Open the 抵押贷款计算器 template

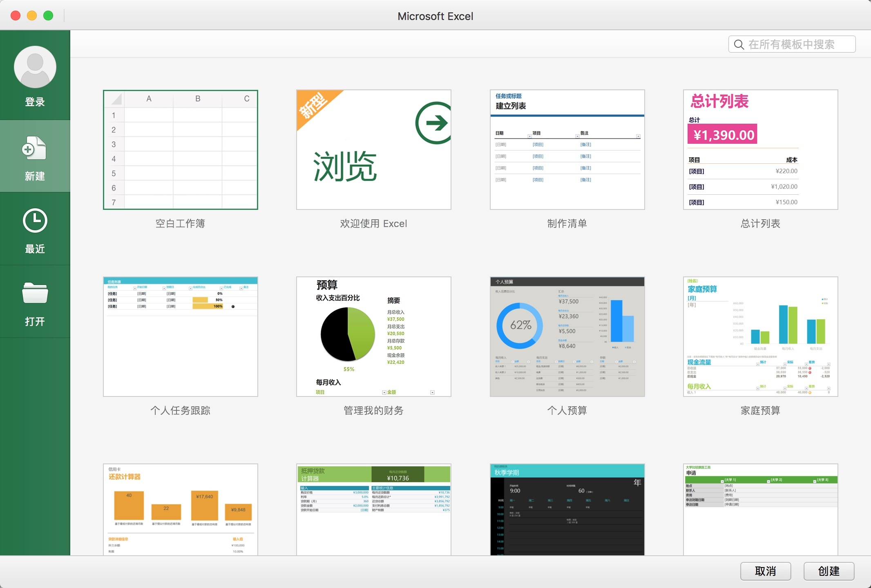pyautogui.click(x=373, y=510)
